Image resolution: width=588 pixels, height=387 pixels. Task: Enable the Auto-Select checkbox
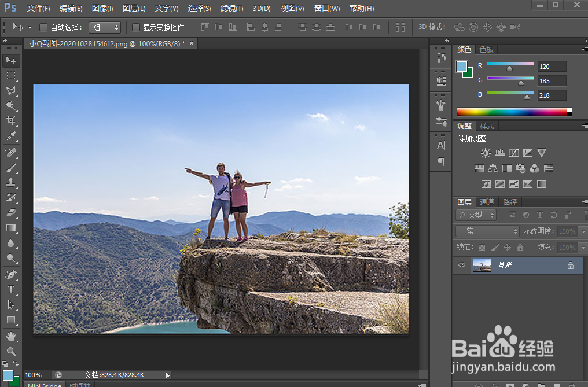tap(43, 27)
